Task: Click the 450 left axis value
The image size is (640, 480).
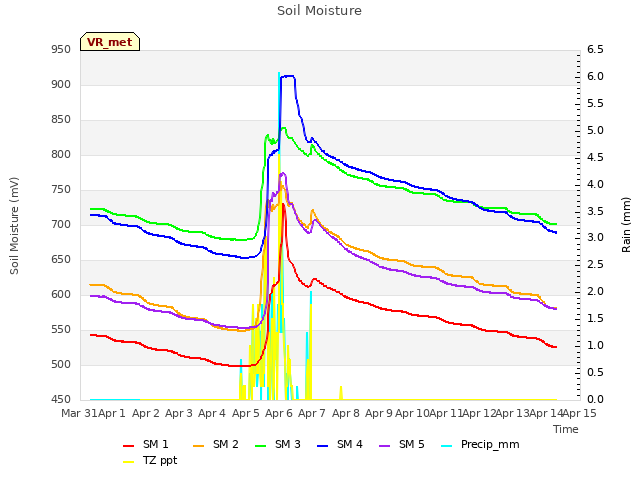Action: tap(61, 400)
